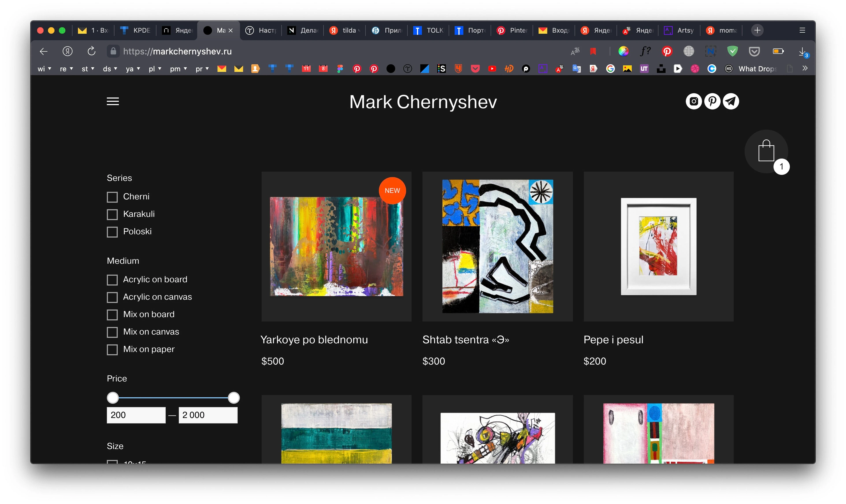
Task: Check the Cherni series checkbox
Action: pyautogui.click(x=112, y=197)
